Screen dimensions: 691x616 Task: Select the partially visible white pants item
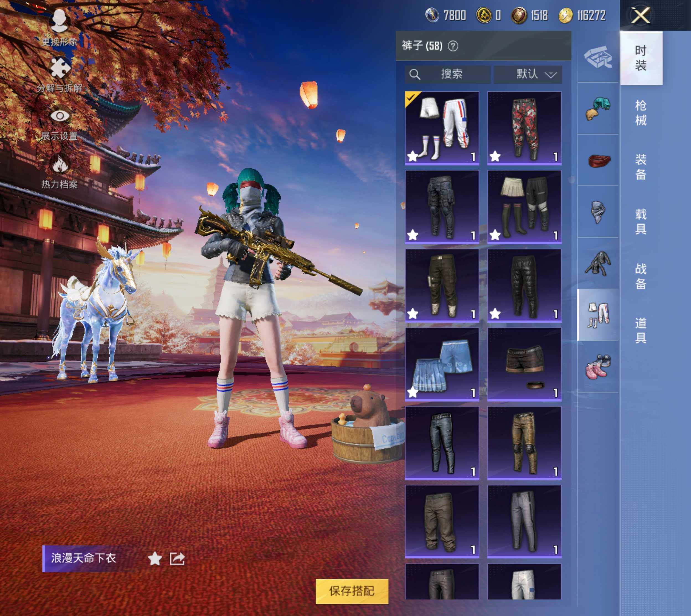coord(524,581)
